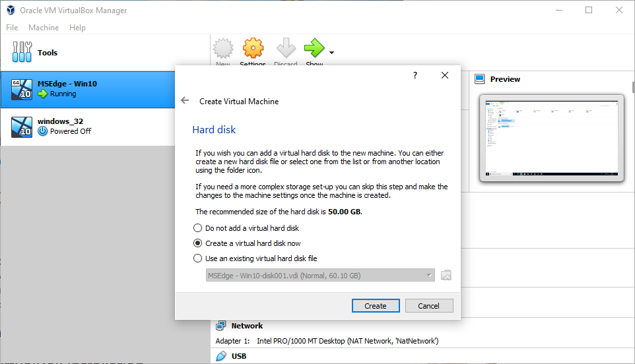Select Do not add a virtual hard disk
The image size is (635, 364).
[x=246, y=228]
